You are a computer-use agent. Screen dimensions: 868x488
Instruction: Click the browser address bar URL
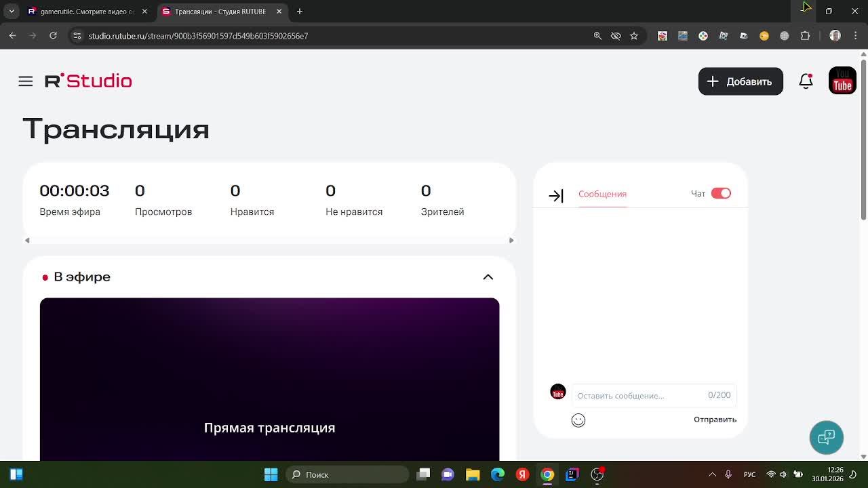coord(198,36)
